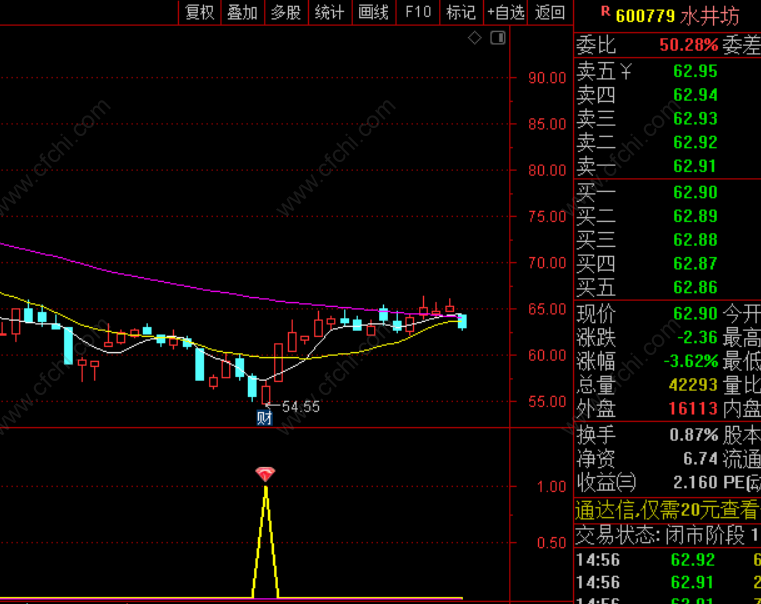Click the 财 finance marker icon

265,418
